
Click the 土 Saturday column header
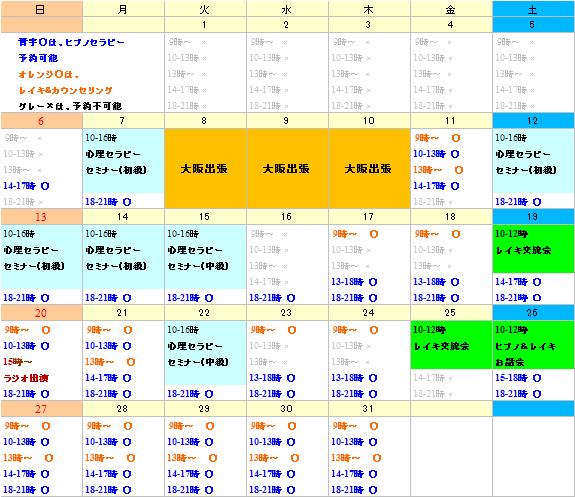coord(533,9)
